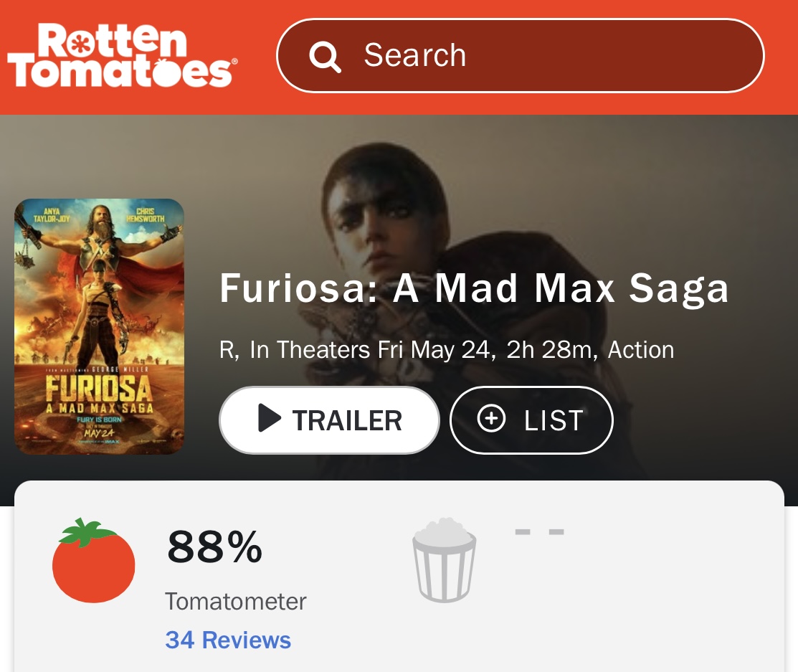Click the 2h 28m runtime text
The height and width of the screenshot is (672, 798).
click(551, 350)
